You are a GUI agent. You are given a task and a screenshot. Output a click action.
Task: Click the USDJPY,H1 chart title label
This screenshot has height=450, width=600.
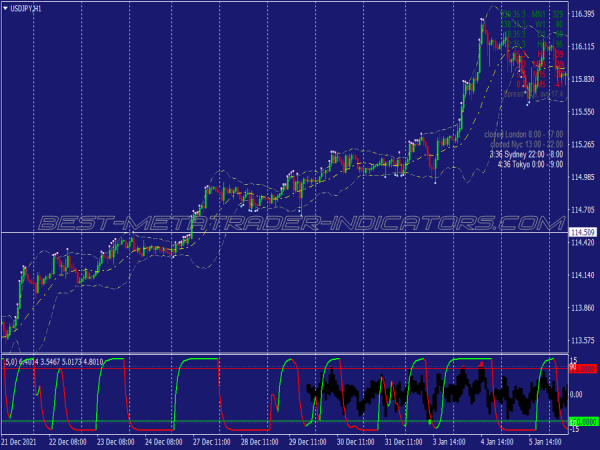(x=28, y=8)
